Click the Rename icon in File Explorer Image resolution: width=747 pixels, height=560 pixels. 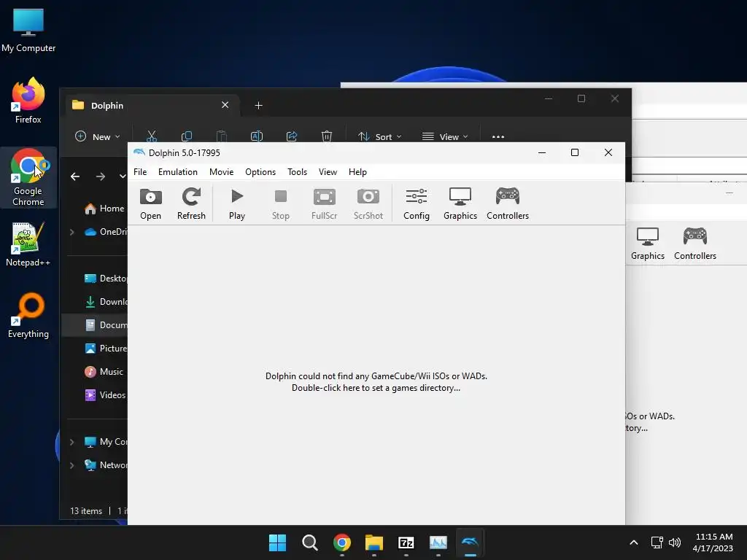(256, 136)
